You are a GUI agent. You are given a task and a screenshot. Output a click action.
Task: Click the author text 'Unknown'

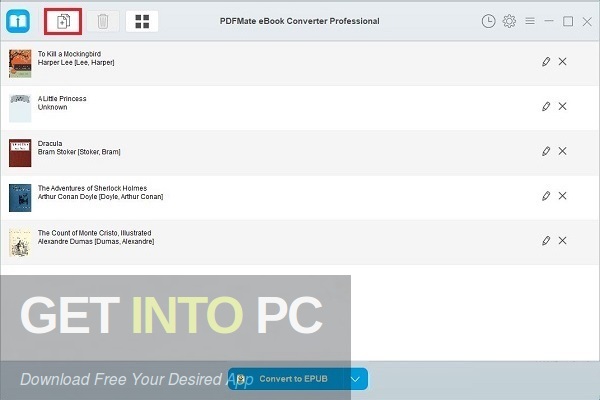coord(52,107)
